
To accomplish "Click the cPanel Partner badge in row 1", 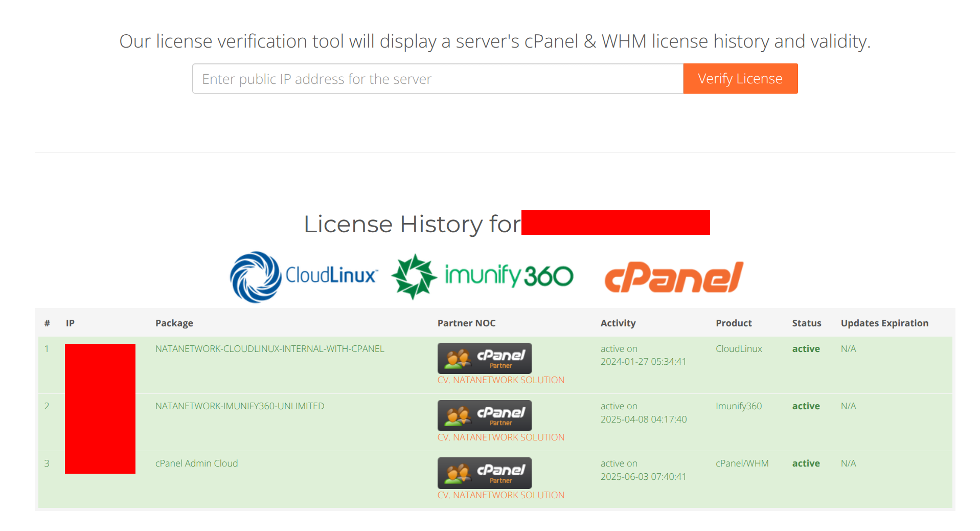I will (484, 358).
